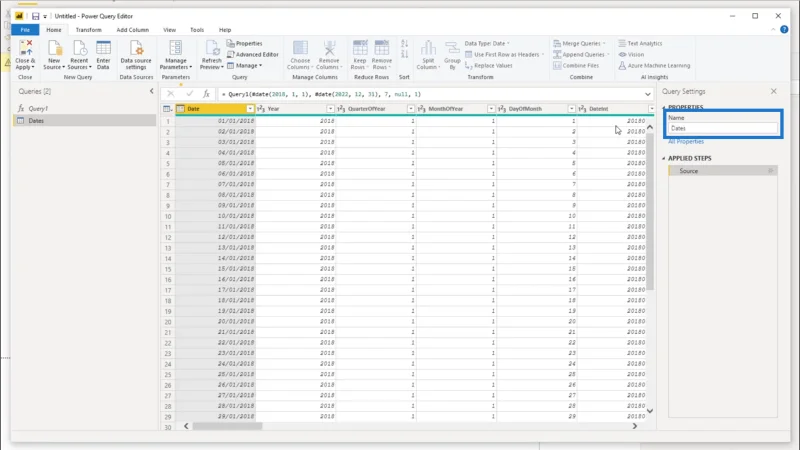Open the table options menu icon
The image size is (800, 450).
pyautogui.click(x=167, y=109)
